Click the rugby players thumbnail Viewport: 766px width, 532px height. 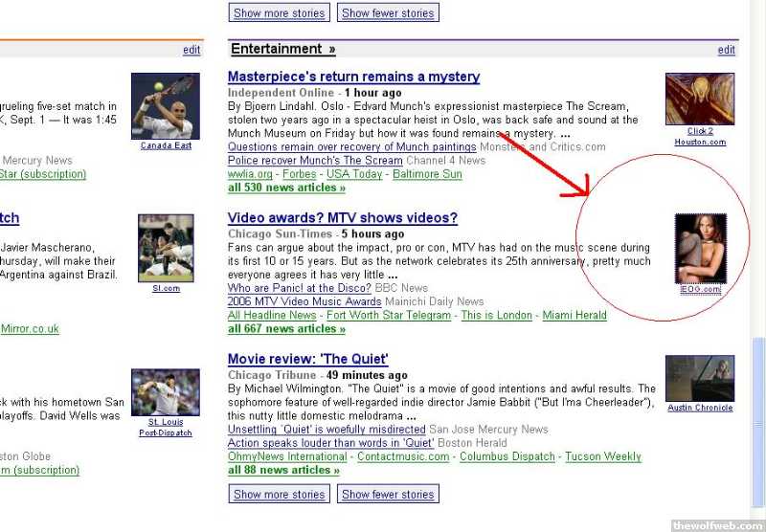(165, 247)
